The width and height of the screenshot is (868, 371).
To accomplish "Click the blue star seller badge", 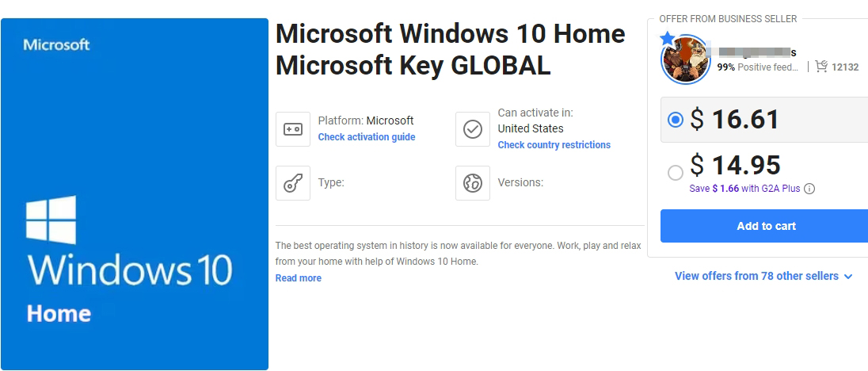I will 668,39.
